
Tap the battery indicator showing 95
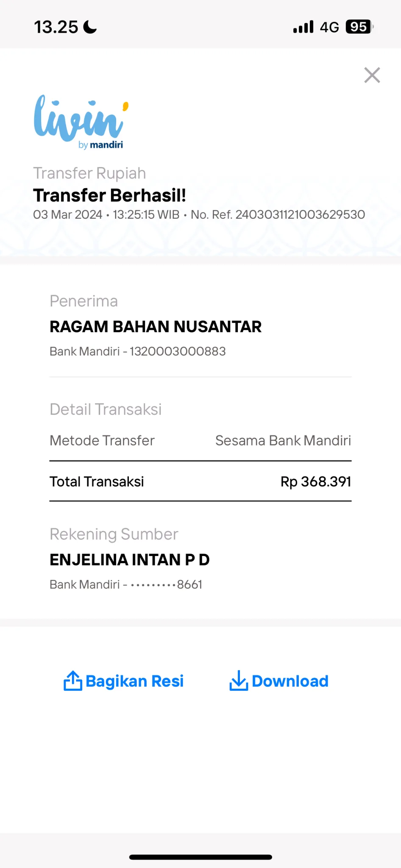point(359,27)
